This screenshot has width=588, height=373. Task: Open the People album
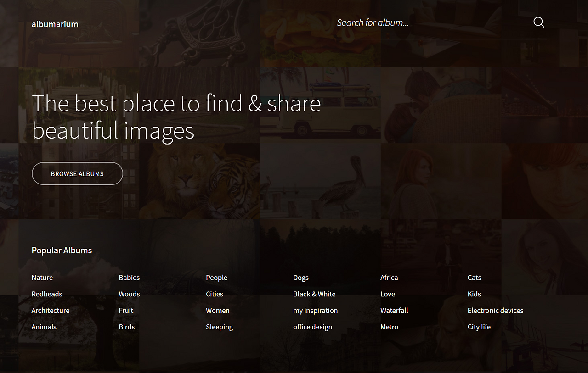(x=217, y=278)
